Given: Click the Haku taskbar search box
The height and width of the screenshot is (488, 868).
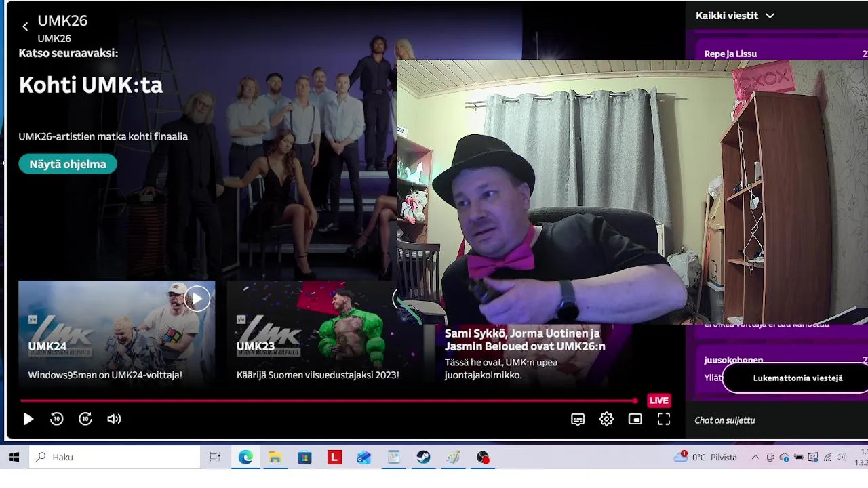Looking at the screenshot, I should pyautogui.click(x=114, y=457).
